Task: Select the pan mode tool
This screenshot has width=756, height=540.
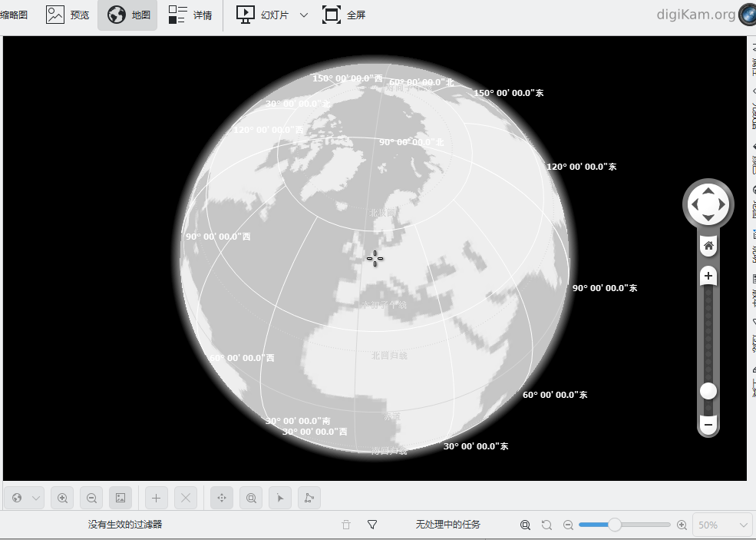Action: tap(222, 498)
